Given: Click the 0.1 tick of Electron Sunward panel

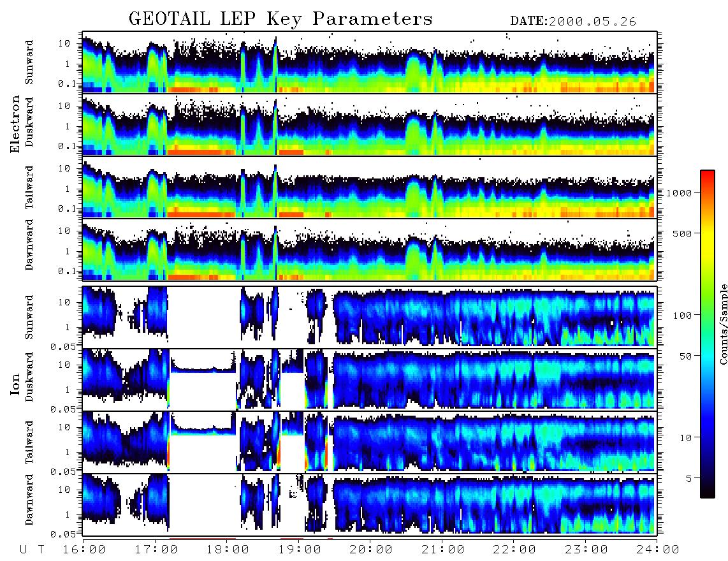Looking at the screenshot, I should point(67,84).
